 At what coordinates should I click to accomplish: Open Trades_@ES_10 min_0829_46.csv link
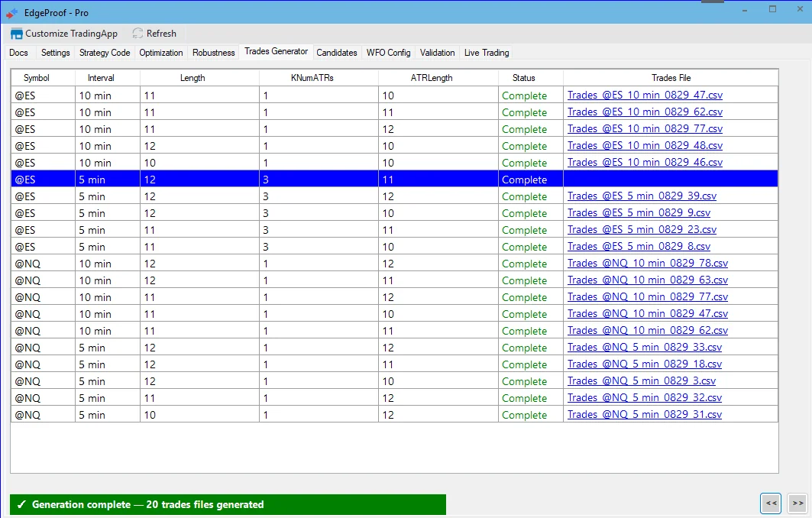point(645,163)
